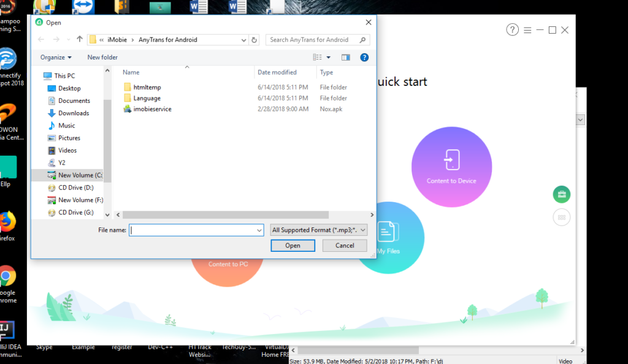
Task: Cancel the file selection dialog
Action: coord(345,245)
